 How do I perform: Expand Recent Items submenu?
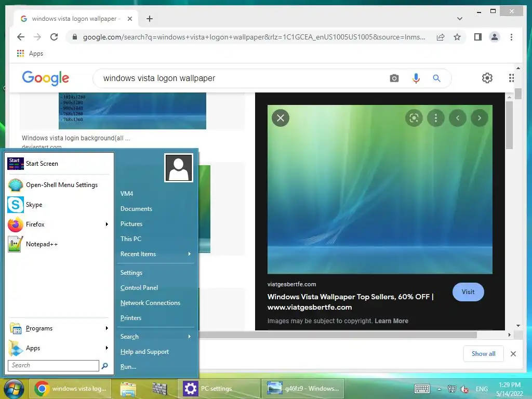155,254
